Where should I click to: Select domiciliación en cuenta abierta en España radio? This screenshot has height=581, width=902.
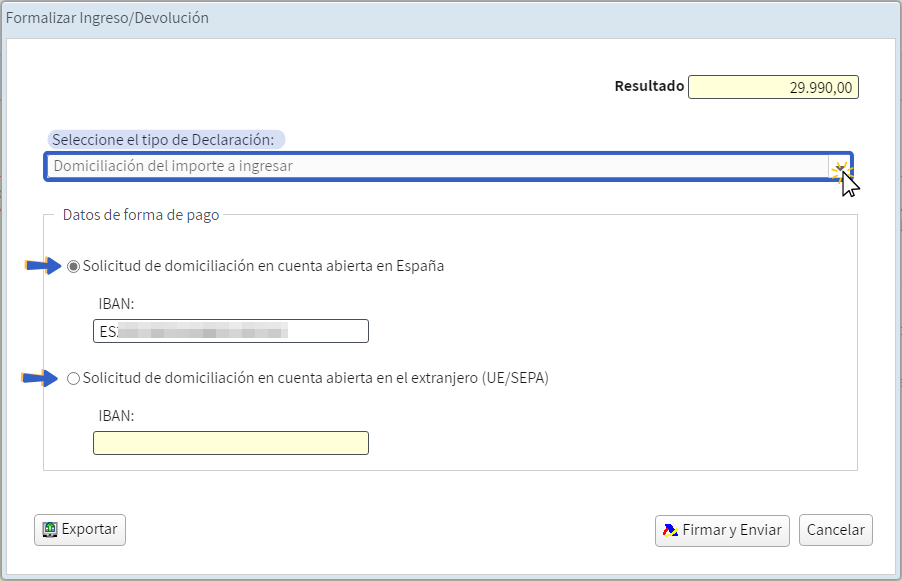pyautogui.click(x=73, y=267)
